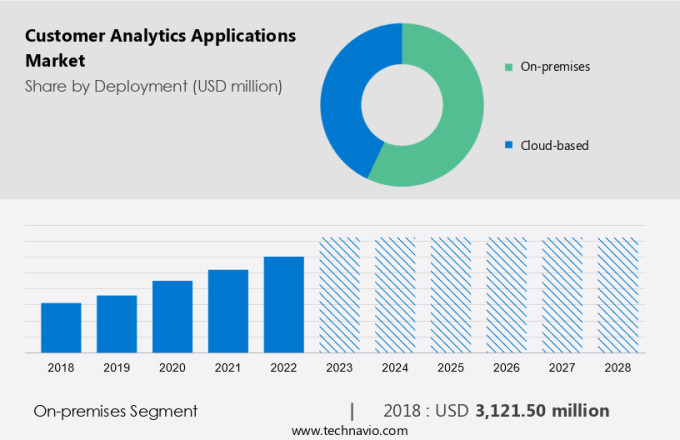Click the On-premises Segment caption text

(x=115, y=411)
